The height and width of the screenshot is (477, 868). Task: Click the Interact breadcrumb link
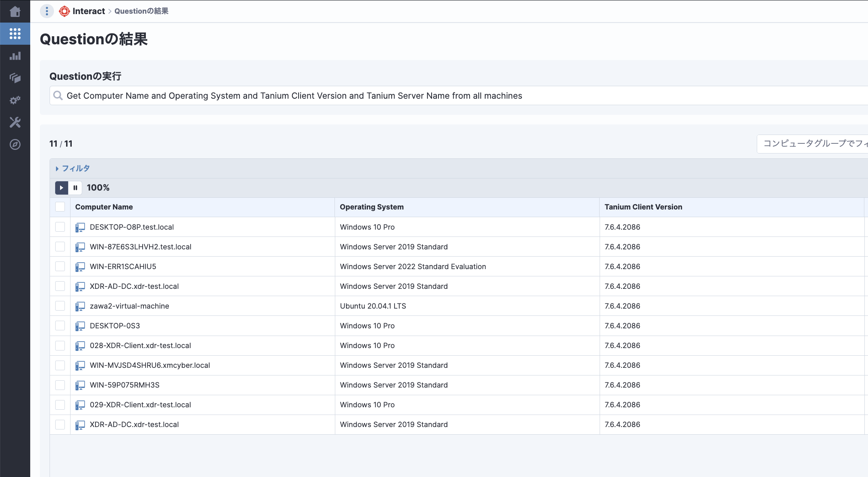click(x=89, y=11)
